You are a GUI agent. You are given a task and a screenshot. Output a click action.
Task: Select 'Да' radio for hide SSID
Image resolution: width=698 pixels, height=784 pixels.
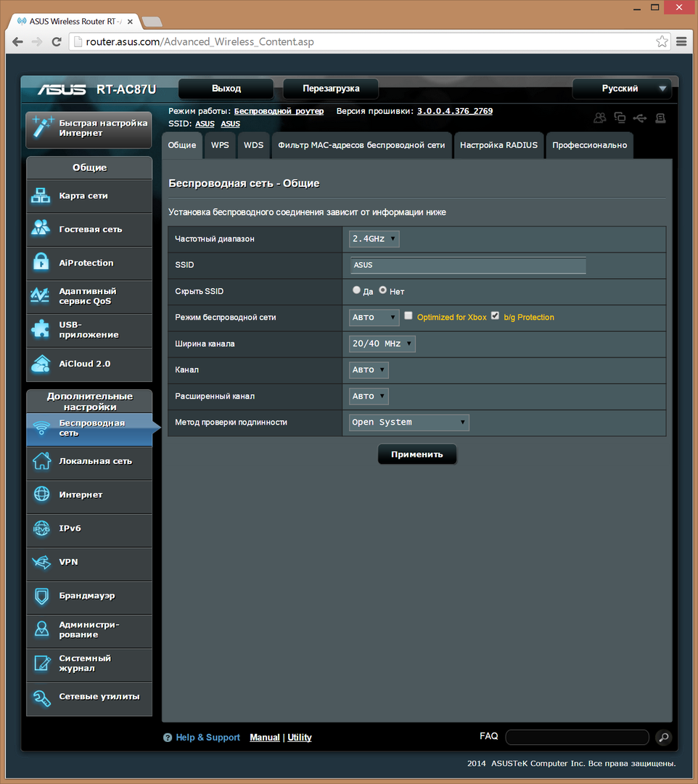tap(356, 290)
